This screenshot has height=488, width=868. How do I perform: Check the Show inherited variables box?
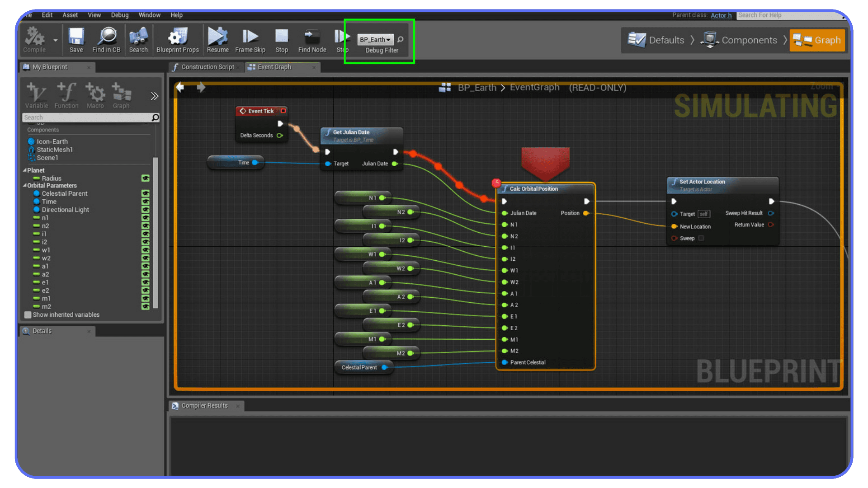tap(28, 314)
